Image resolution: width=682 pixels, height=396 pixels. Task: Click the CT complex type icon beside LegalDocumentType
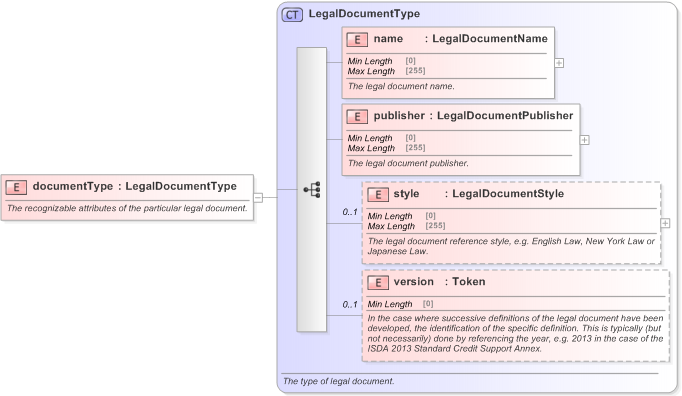click(292, 15)
